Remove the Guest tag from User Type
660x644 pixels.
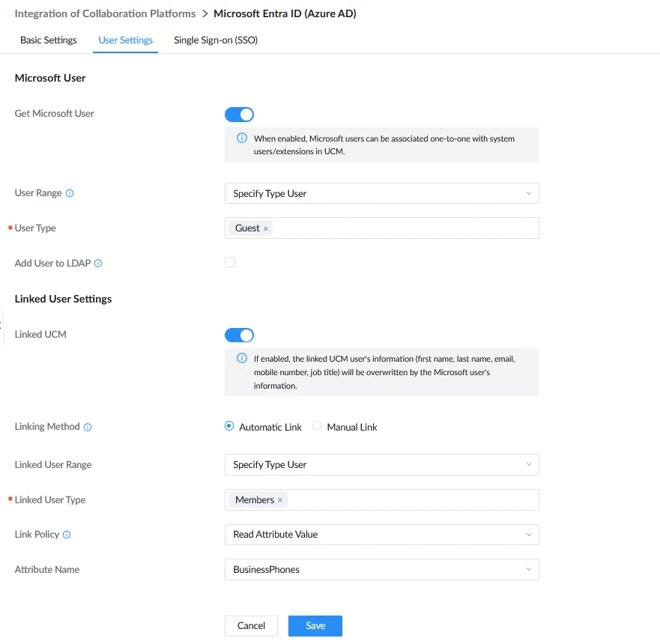point(266,229)
